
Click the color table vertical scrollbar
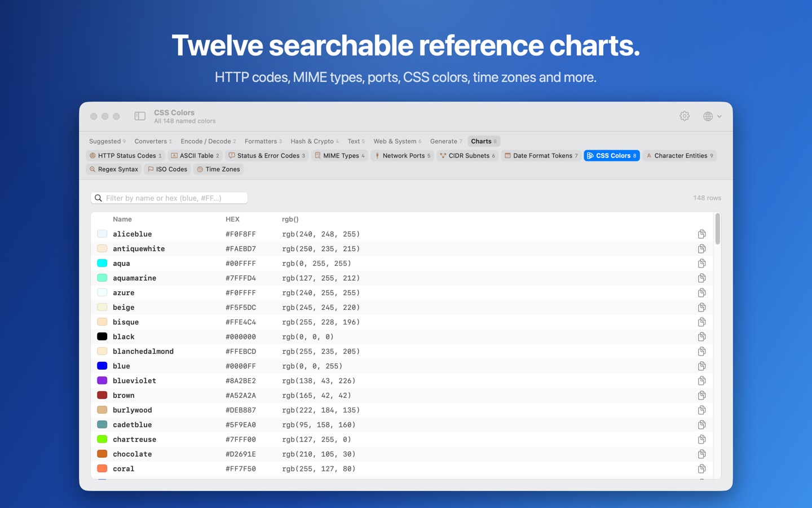[x=717, y=229]
